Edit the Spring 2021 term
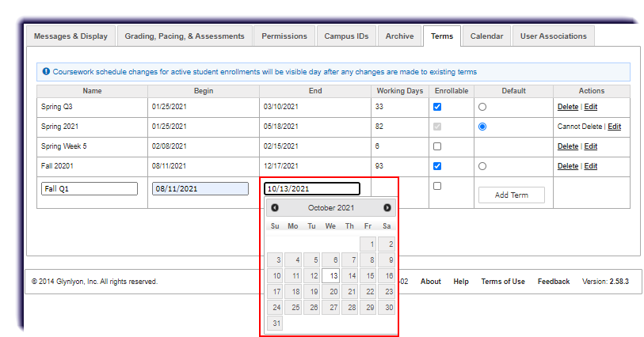This screenshot has height=337, width=644. coord(614,127)
